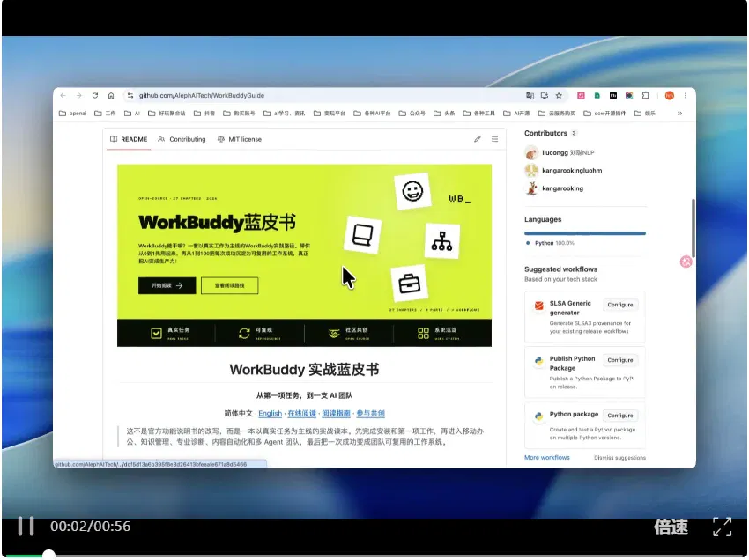The width and height of the screenshot is (749, 560).
Task: Open the 参与共创 link
Action: 371,414
